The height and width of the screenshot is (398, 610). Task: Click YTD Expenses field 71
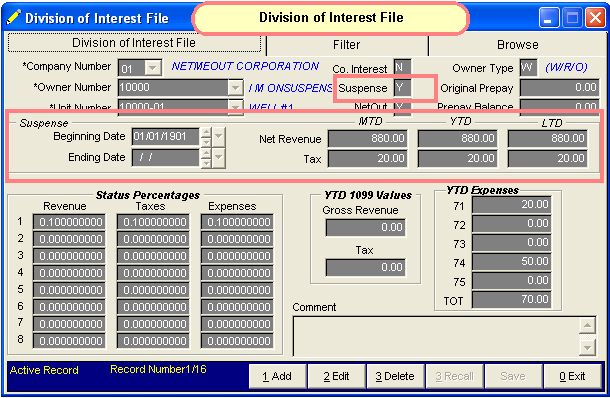click(x=512, y=205)
